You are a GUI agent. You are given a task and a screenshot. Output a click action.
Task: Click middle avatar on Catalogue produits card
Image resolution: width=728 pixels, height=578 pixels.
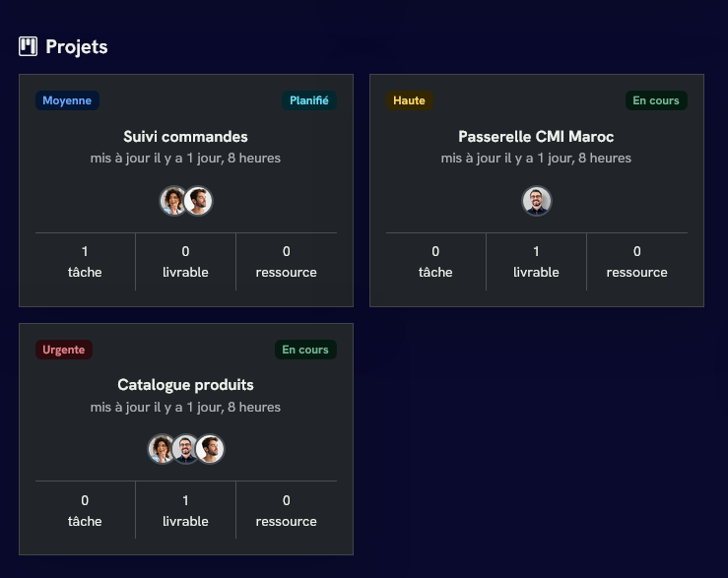coord(185,449)
